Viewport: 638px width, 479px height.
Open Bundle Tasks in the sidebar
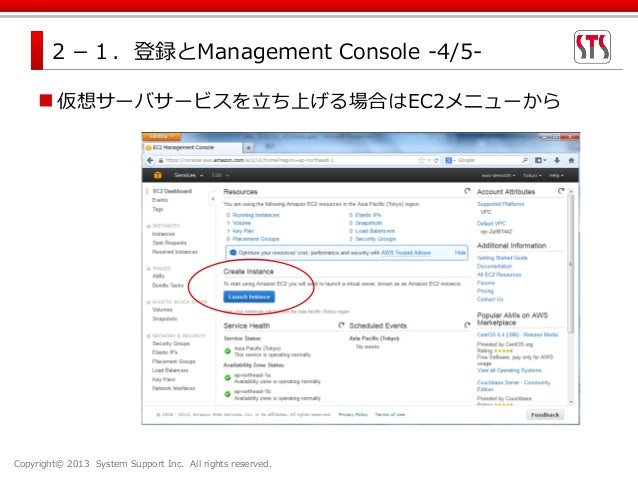(x=168, y=285)
